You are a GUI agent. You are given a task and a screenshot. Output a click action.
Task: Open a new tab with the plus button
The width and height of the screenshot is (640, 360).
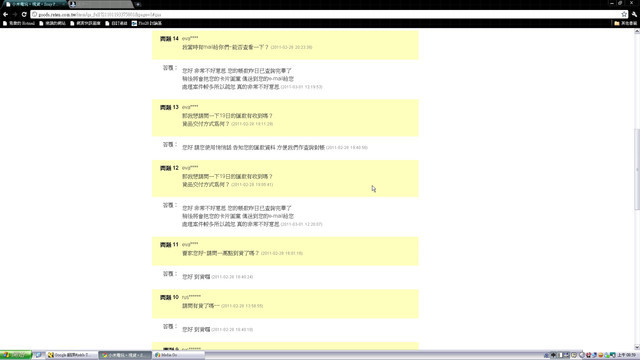138,4
